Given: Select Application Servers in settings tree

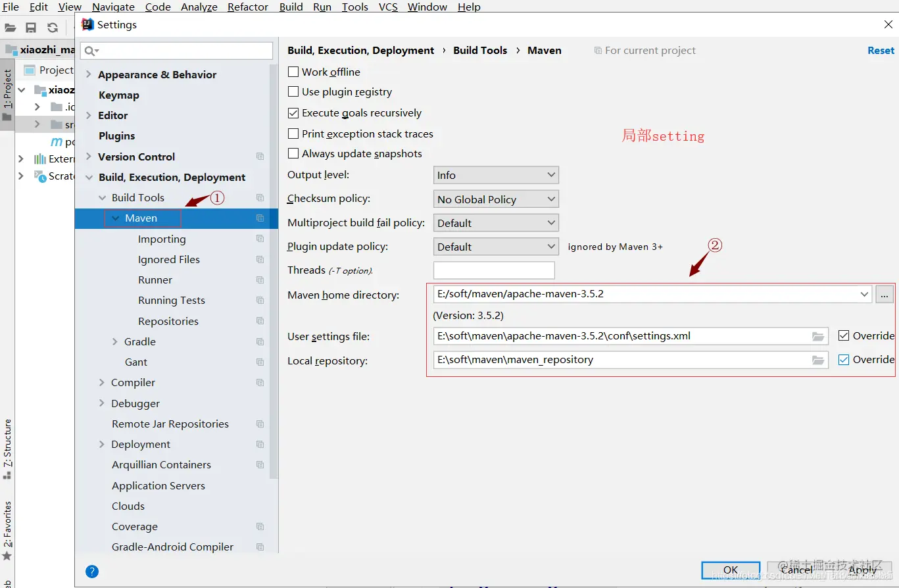Looking at the screenshot, I should (158, 485).
